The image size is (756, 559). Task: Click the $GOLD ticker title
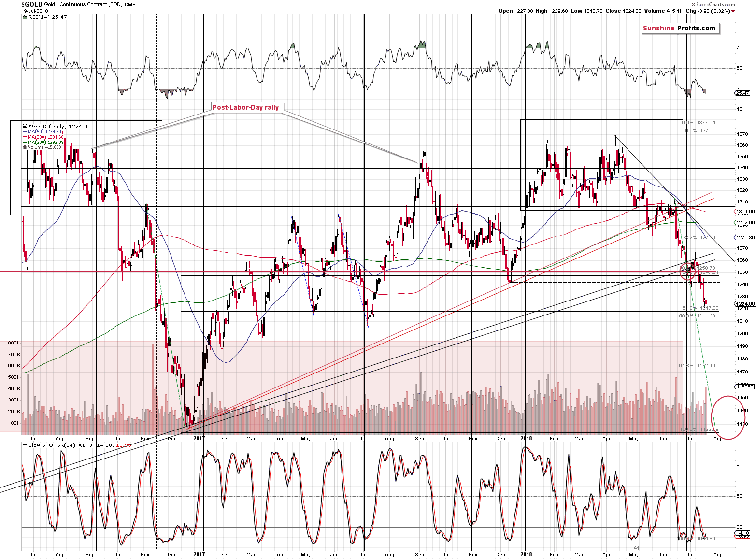[x=32, y=4]
